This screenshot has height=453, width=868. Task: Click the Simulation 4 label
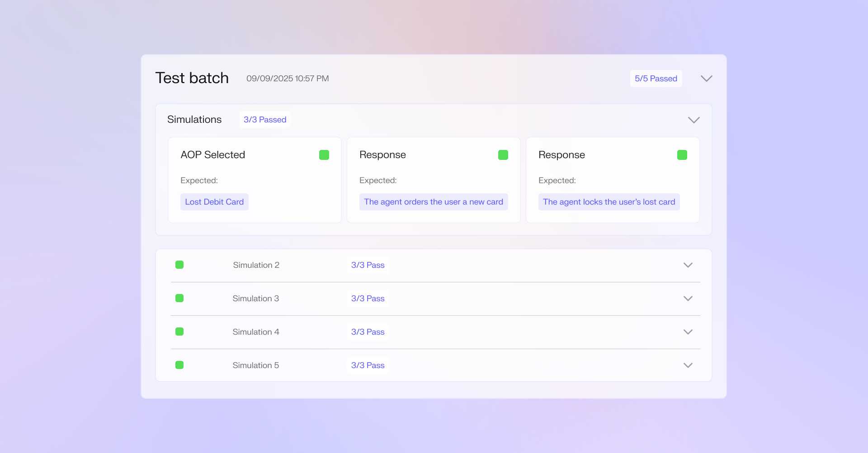[x=256, y=332]
